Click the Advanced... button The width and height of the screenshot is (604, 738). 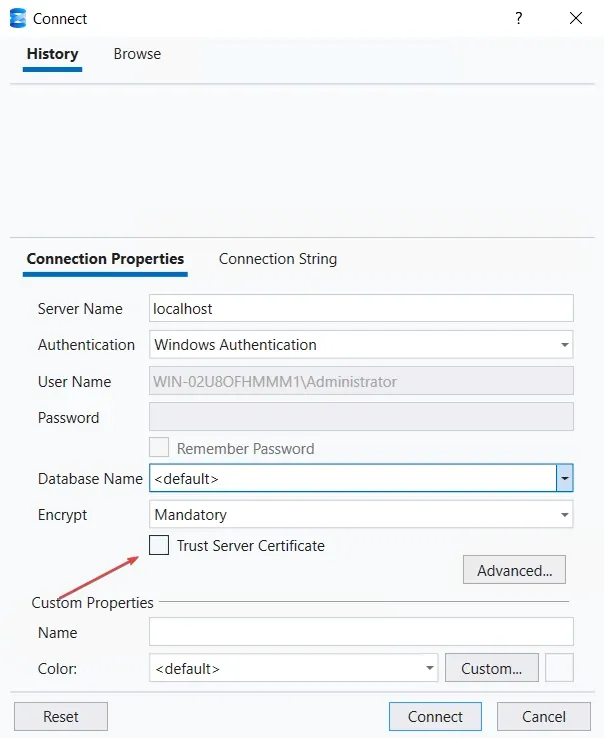[x=514, y=571]
